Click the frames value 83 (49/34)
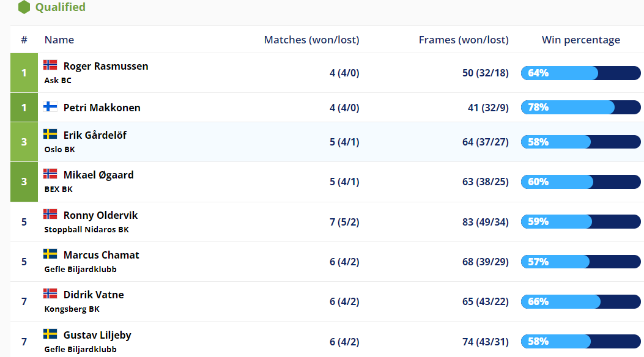This screenshot has width=644, height=357. (486, 222)
